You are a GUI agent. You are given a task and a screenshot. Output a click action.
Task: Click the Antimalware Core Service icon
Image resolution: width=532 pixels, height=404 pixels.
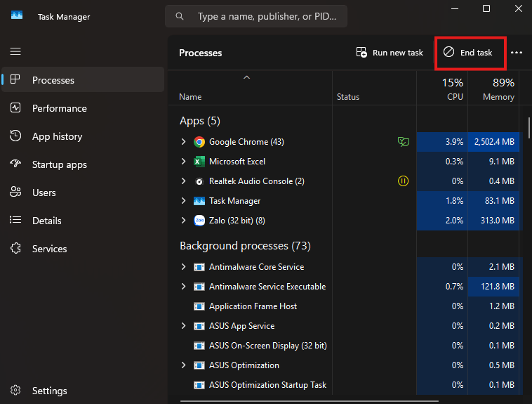point(199,267)
